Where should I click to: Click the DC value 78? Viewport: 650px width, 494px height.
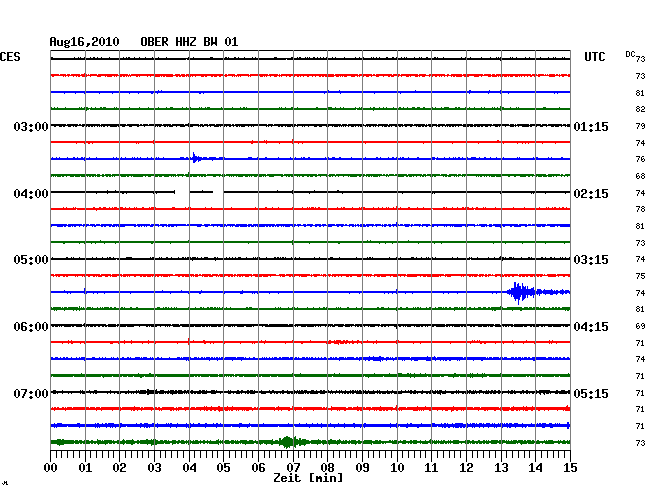coord(640,209)
